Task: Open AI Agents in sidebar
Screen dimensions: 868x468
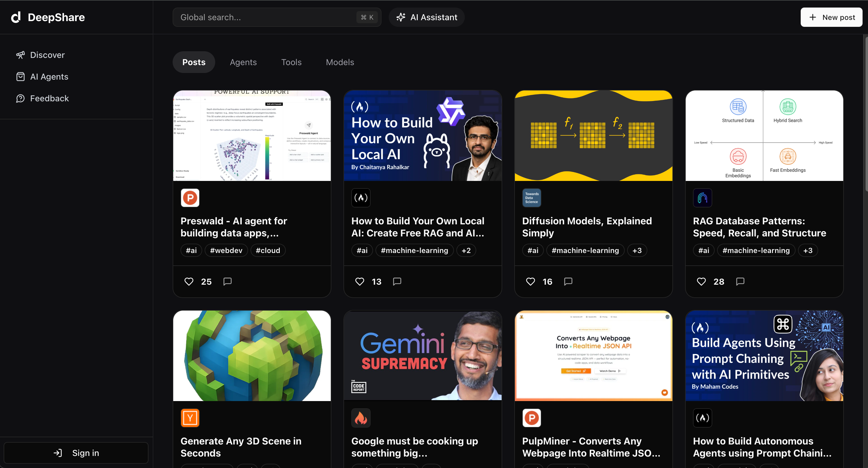Action: (42, 77)
